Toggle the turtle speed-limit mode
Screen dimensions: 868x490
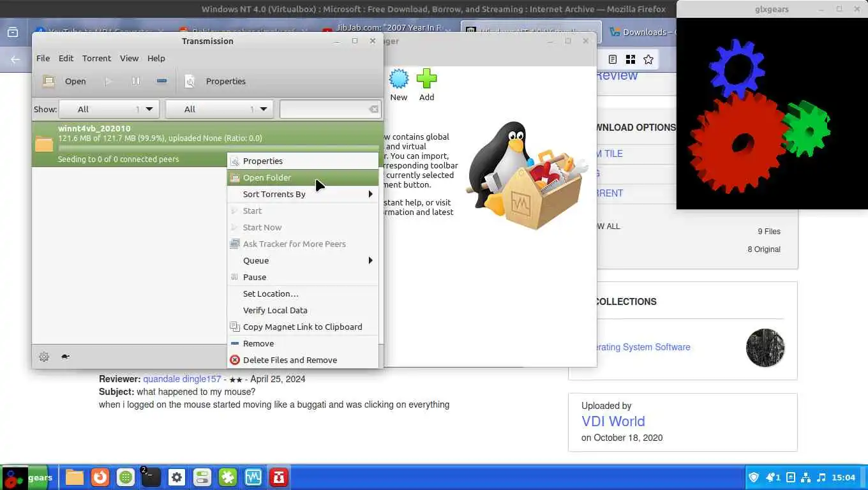[x=65, y=357]
